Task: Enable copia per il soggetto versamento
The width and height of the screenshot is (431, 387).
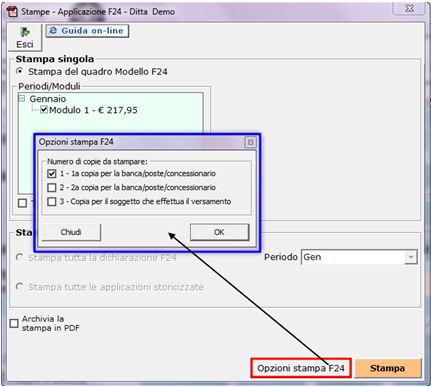Action: pos(52,202)
